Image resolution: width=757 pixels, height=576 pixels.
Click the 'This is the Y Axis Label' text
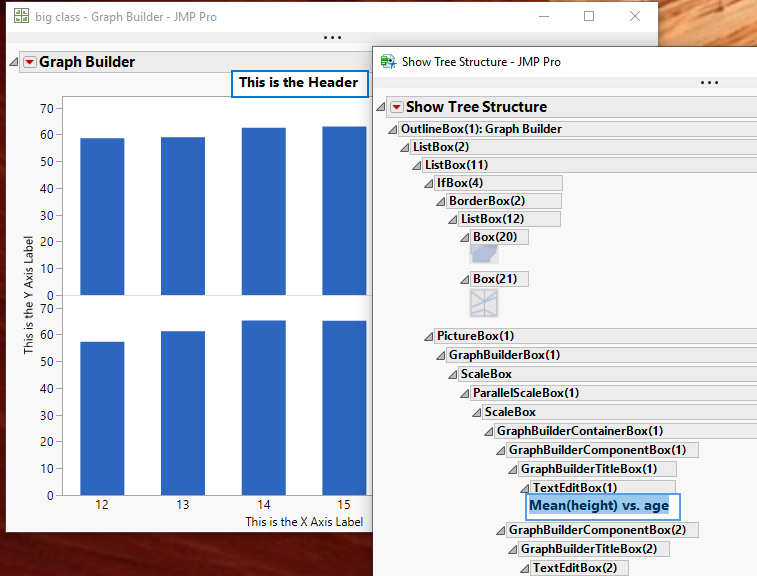pos(28,295)
